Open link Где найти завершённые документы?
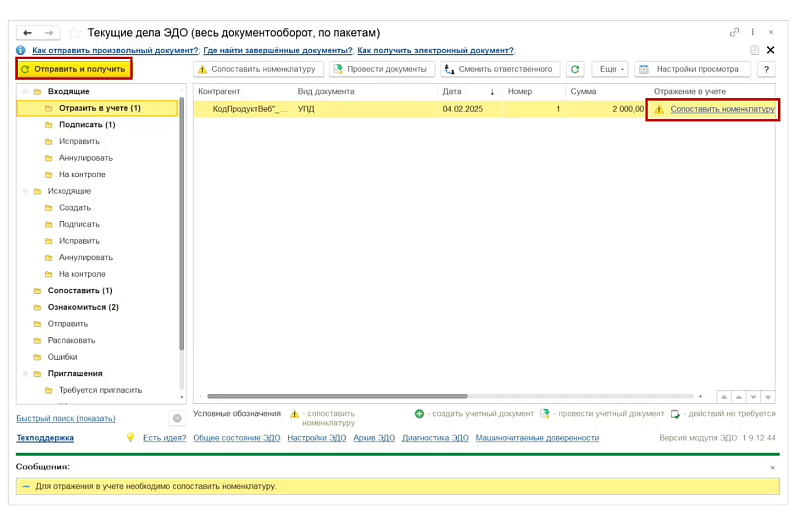 278,50
